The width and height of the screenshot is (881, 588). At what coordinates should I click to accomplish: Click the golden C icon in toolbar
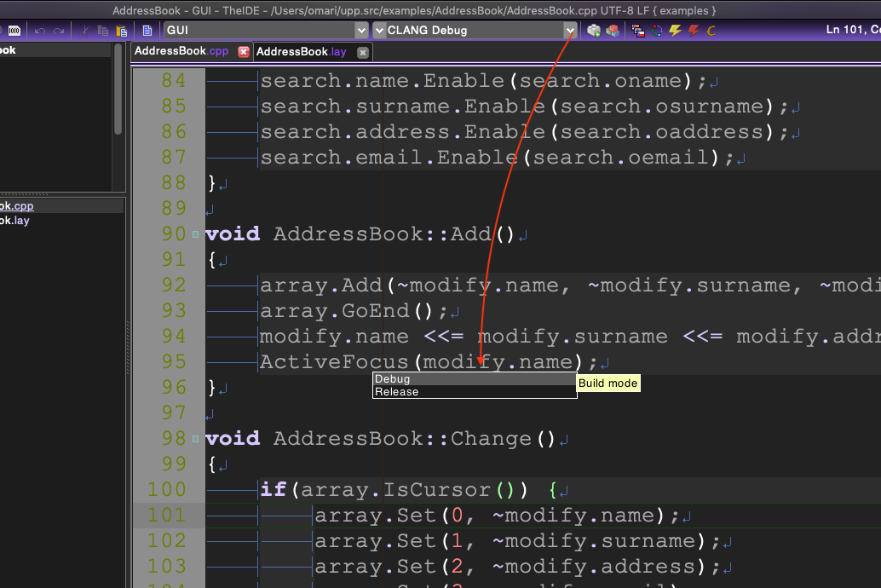pyautogui.click(x=711, y=31)
